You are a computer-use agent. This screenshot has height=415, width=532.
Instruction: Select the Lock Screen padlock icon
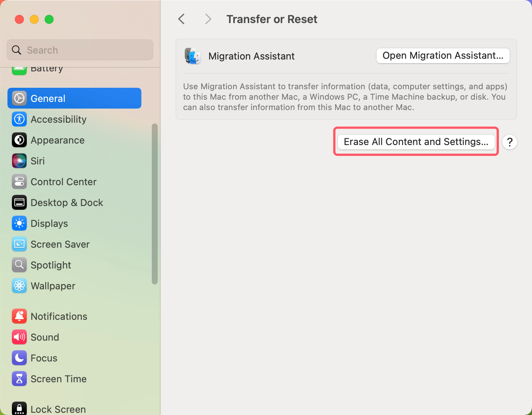[x=19, y=408]
